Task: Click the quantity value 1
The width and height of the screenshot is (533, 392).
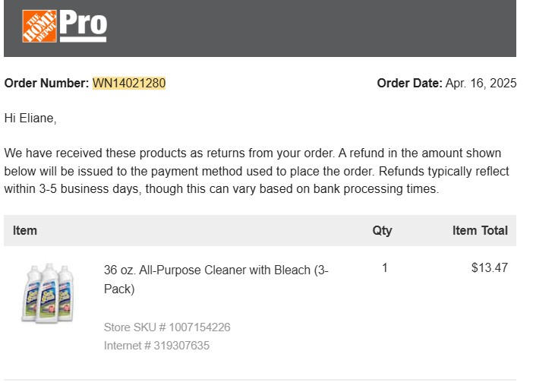Action: pyautogui.click(x=384, y=267)
